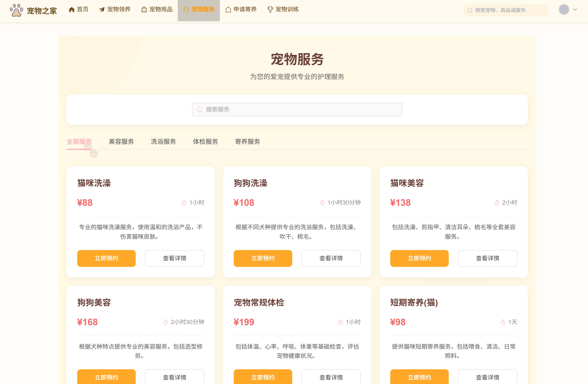588x384 pixels.
Task: Click the top search box for pets and products
Action: coord(506,10)
